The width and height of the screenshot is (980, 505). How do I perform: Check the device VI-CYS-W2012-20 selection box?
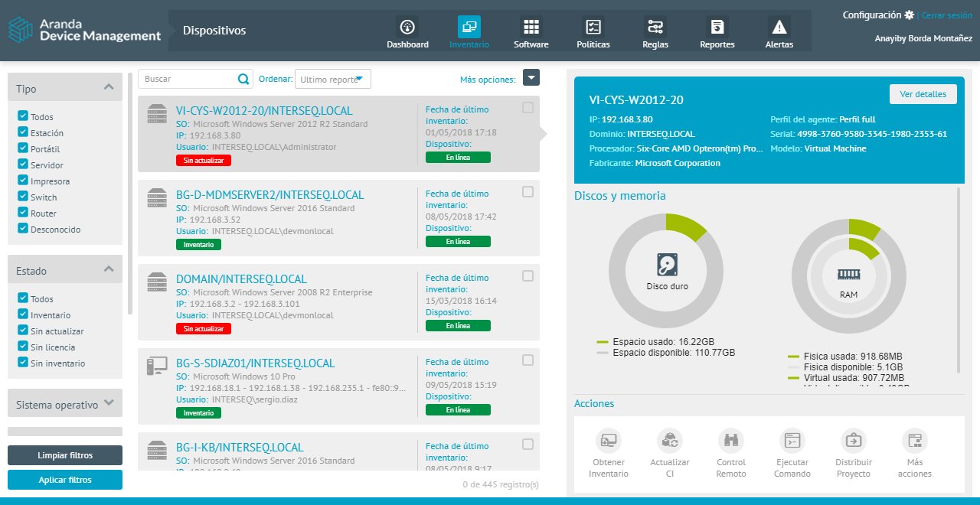(x=527, y=108)
